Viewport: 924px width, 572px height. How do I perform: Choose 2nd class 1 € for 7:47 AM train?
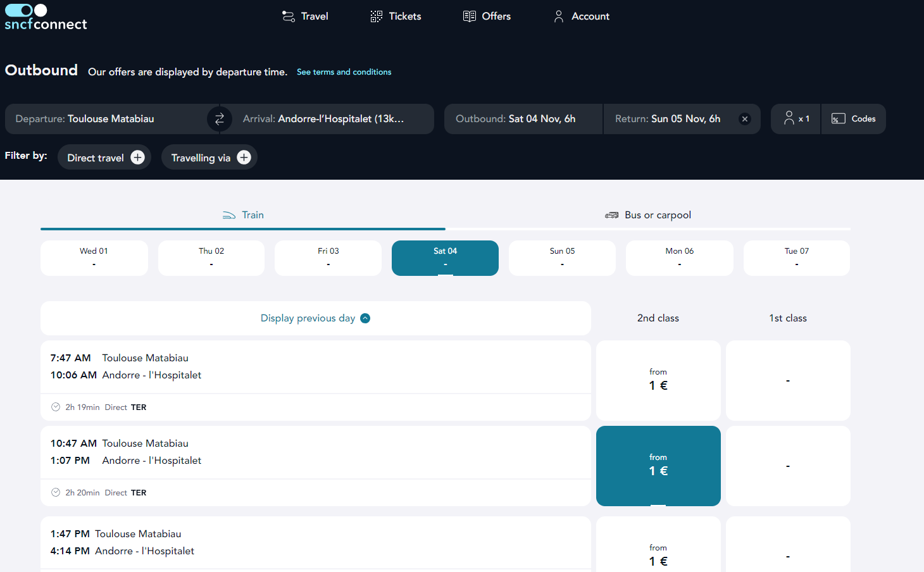click(x=658, y=381)
